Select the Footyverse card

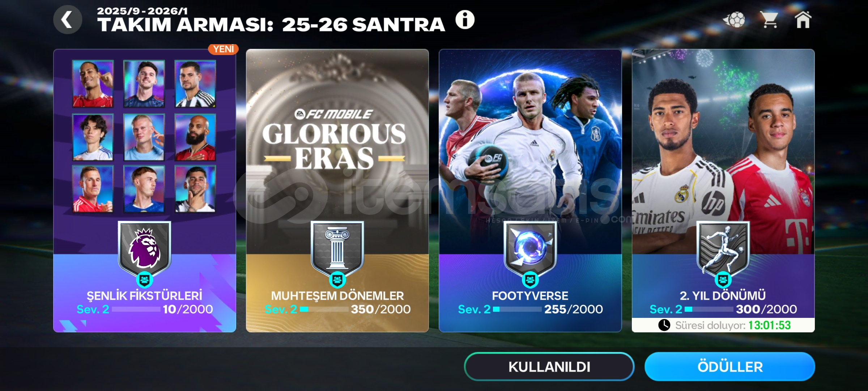[530, 190]
